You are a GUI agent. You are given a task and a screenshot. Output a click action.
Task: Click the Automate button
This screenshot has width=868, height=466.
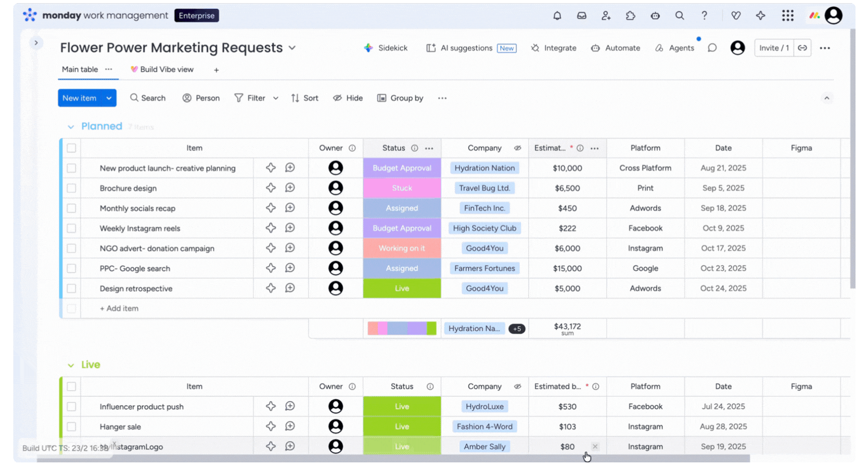pyautogui.click(x=616, y=48)
